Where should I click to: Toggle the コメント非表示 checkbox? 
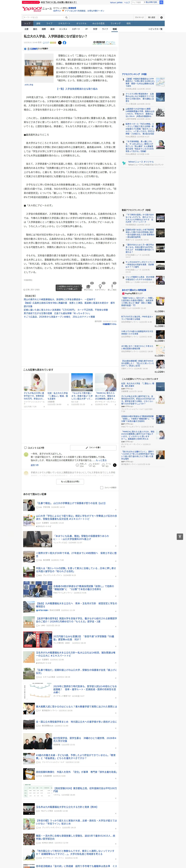(102, 488)
